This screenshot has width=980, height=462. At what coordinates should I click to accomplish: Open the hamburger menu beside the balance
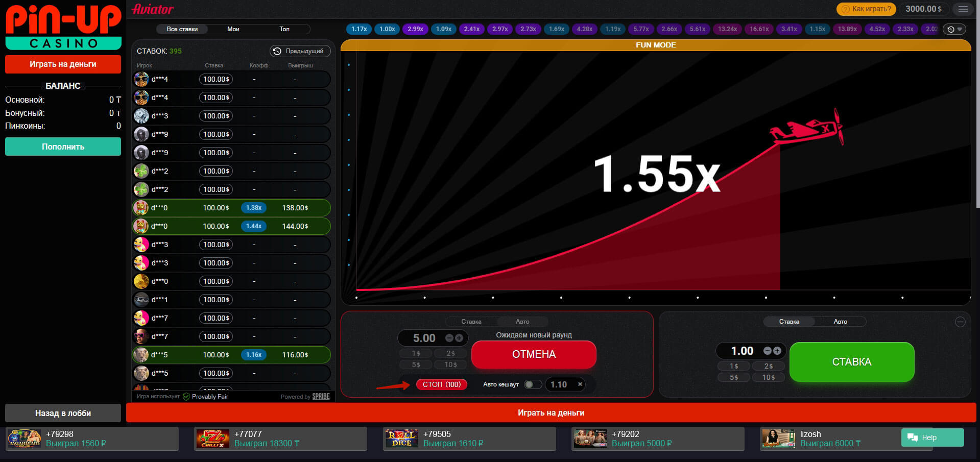[x=963, y=9]
